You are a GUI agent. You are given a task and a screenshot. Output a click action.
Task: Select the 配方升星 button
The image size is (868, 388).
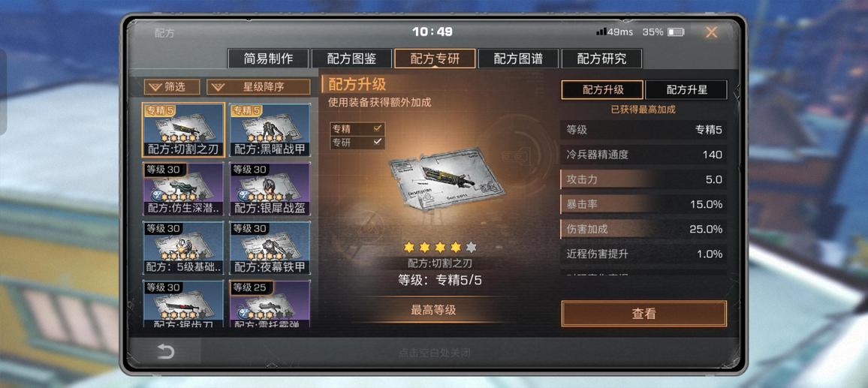(x=686, y=89)
